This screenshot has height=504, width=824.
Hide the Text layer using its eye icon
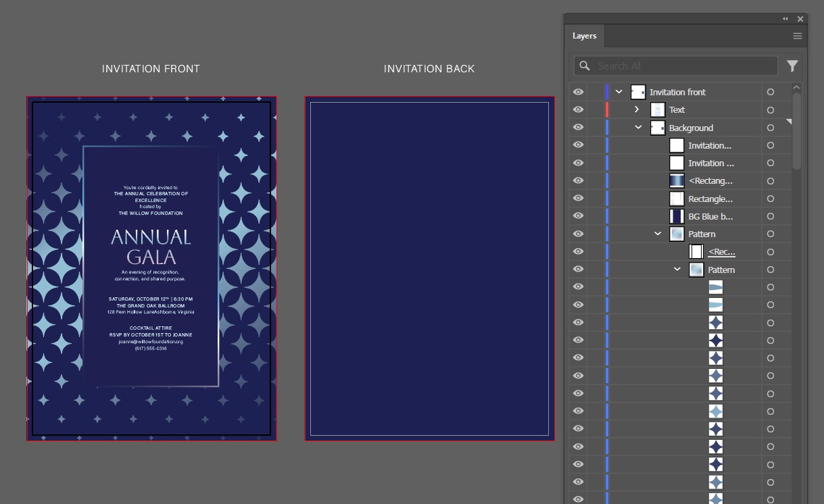click(x=578, y=109)
